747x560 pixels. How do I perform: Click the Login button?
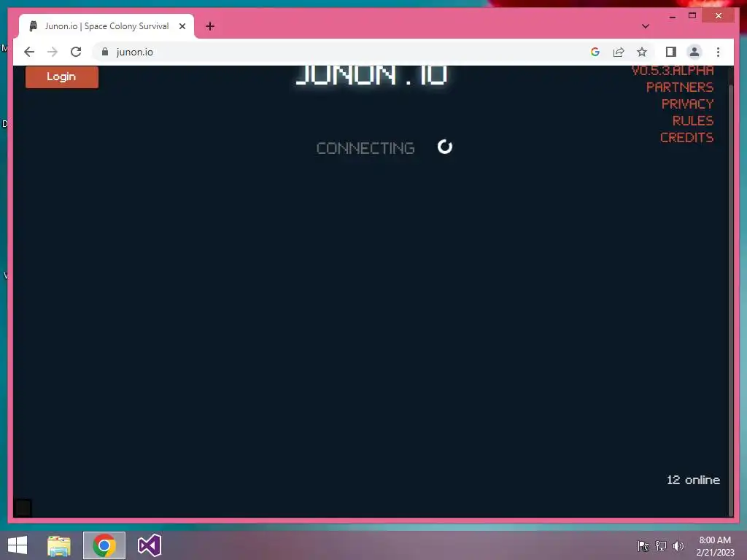[x=61, y=77]
